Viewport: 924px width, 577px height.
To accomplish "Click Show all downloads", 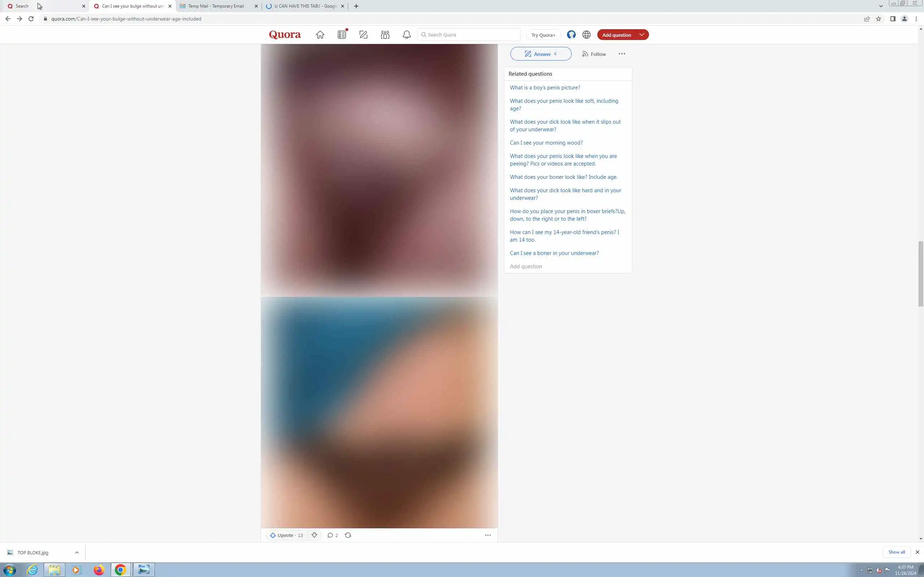I will (896, 552).
